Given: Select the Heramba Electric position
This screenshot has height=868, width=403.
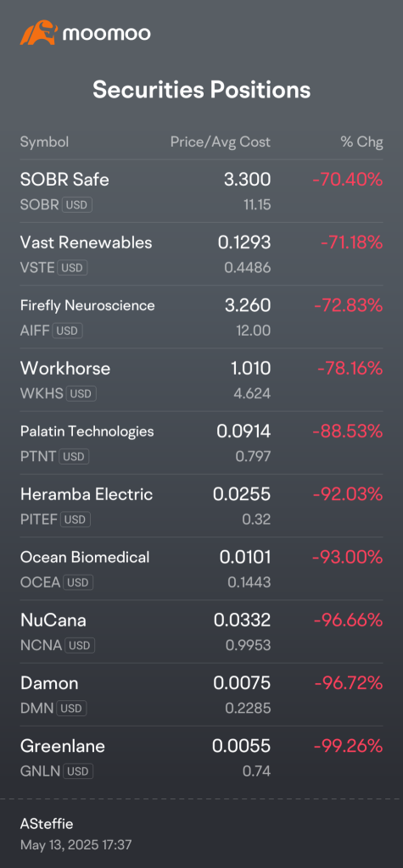Looking at the screenshot, I should 201,506.
